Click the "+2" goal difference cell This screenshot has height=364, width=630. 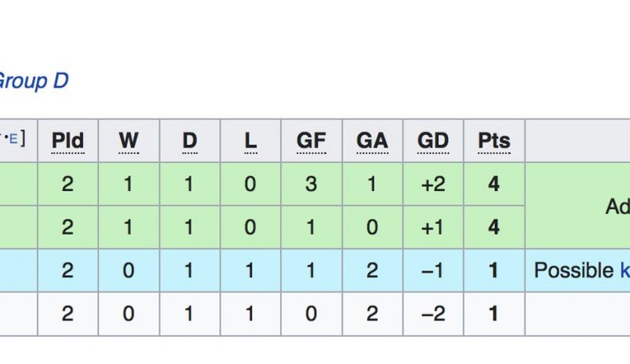tap(433, 184)
